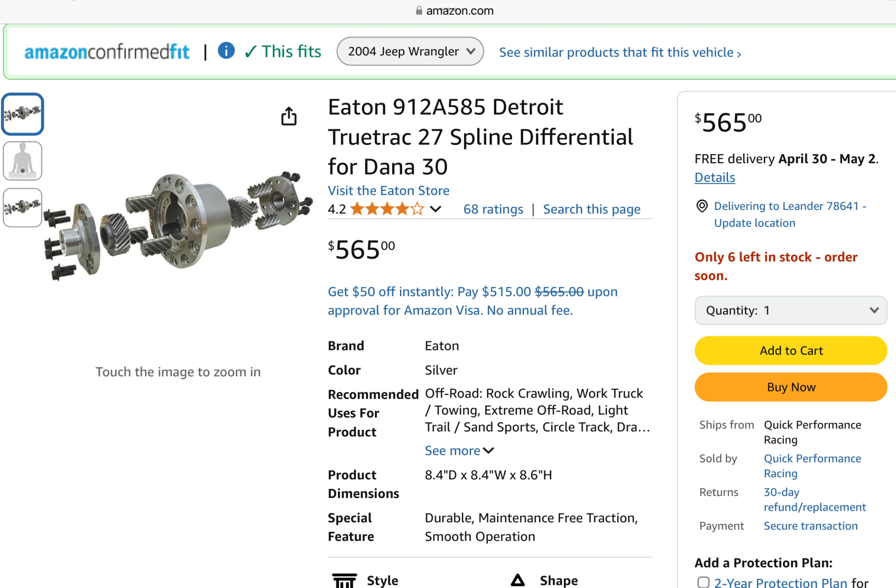Open 30-day refund/replacement returns policy
Screen dimensions: 896x588
815,499
